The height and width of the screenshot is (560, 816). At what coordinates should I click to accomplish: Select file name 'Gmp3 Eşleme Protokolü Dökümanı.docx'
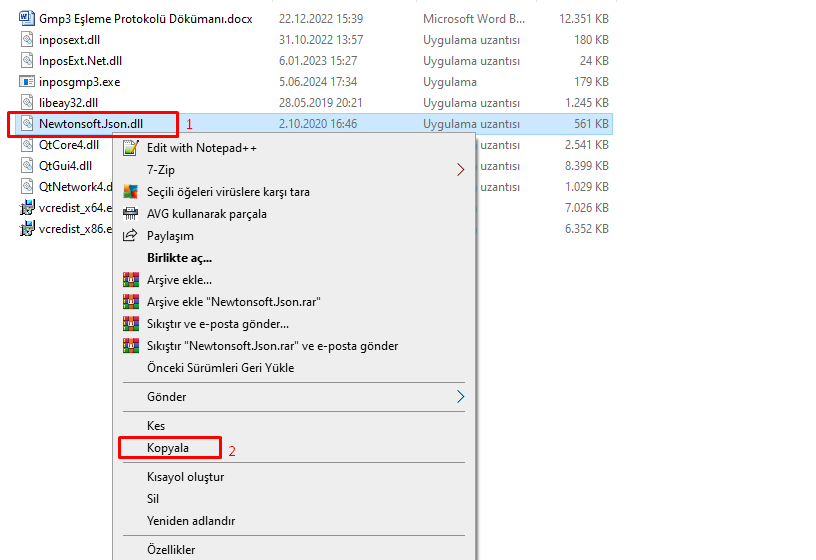point(146,19)
